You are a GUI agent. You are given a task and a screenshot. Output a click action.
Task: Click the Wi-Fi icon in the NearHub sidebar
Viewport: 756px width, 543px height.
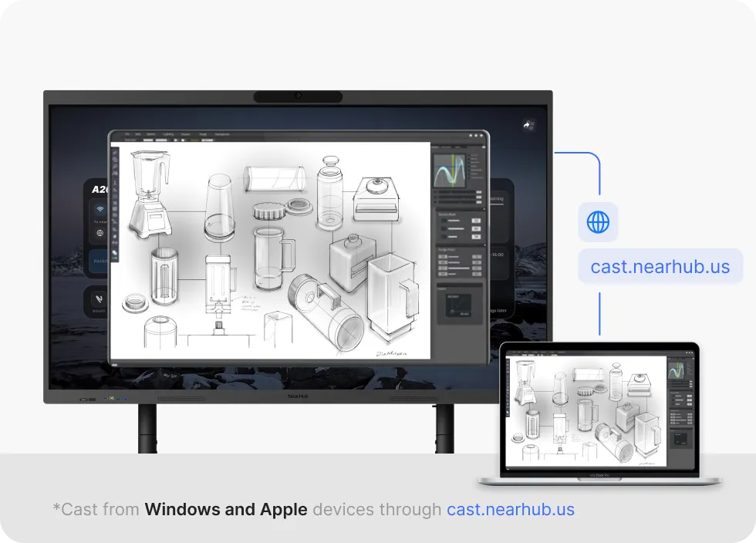(100, 210)
